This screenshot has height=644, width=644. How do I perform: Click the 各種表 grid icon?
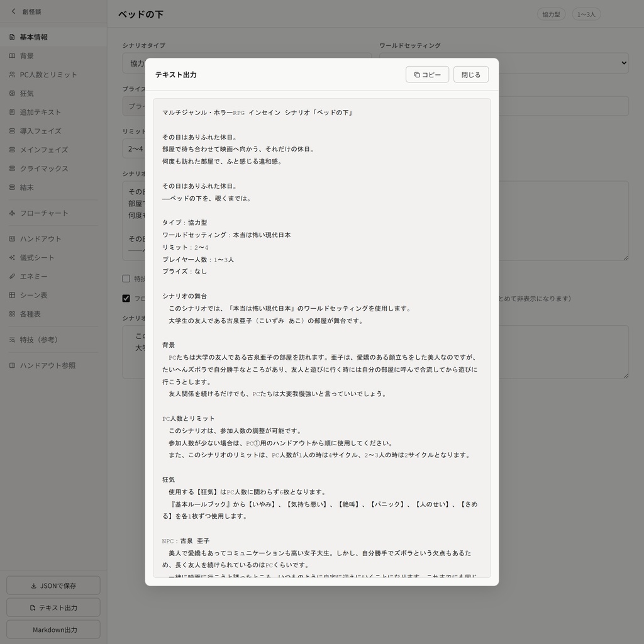(x=12, y=314)
